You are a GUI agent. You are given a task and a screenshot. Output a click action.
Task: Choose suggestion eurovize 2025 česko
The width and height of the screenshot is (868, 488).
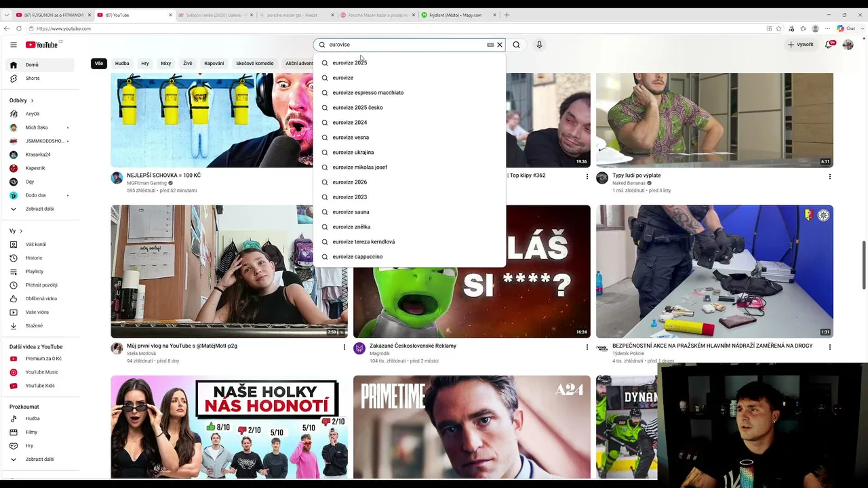coord(410,108)
